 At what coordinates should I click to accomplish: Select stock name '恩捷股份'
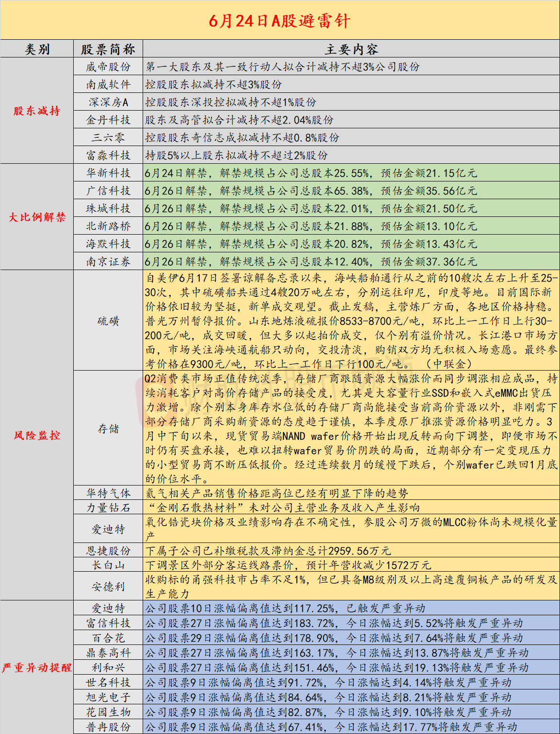click(x=108, y=551)
